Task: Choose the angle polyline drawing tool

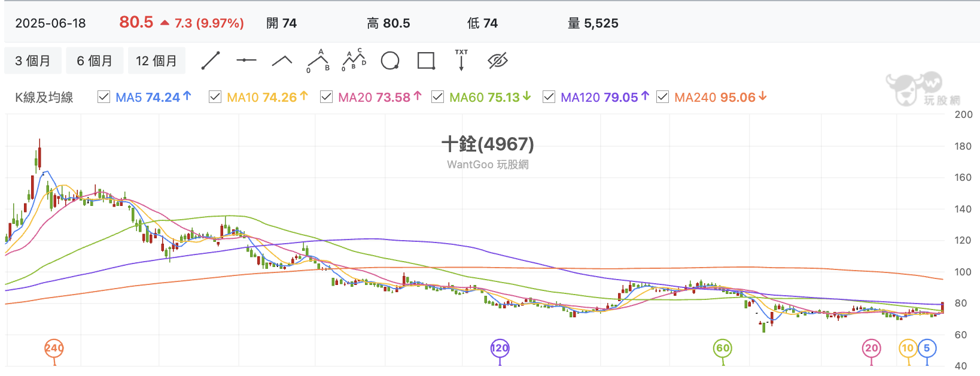Action: tap(282, 60)
